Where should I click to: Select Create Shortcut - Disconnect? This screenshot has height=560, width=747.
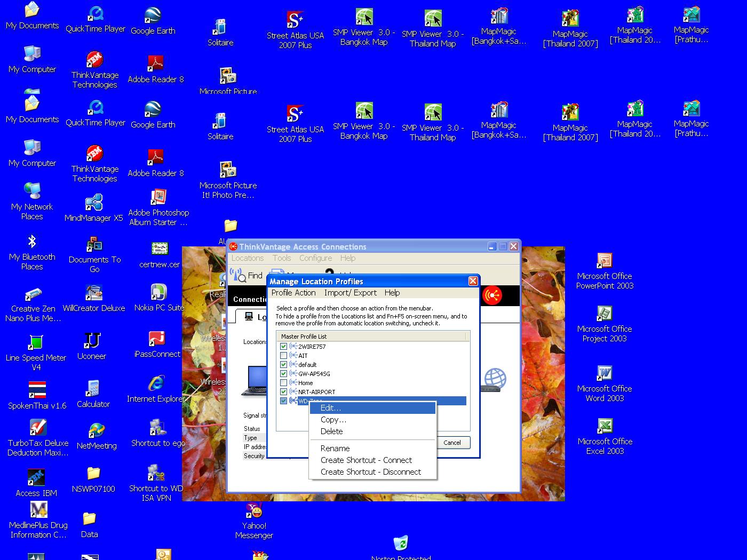point(373,472)
